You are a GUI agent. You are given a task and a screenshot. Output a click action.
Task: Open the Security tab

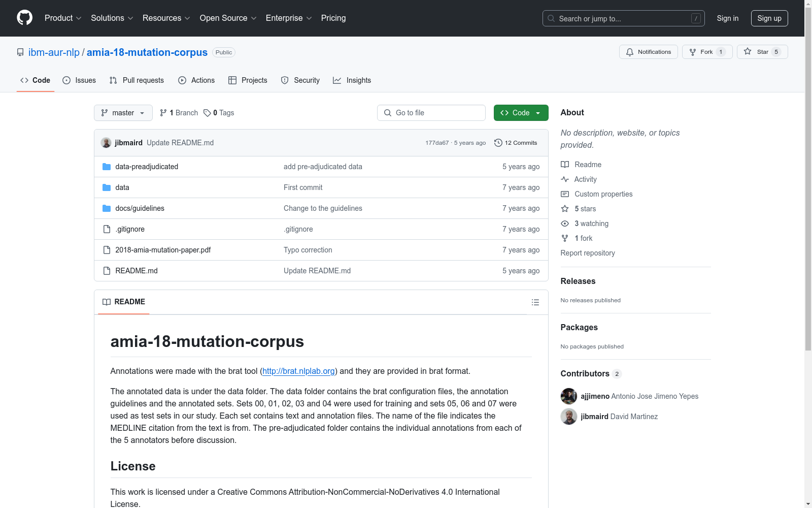tap(300, 80)
